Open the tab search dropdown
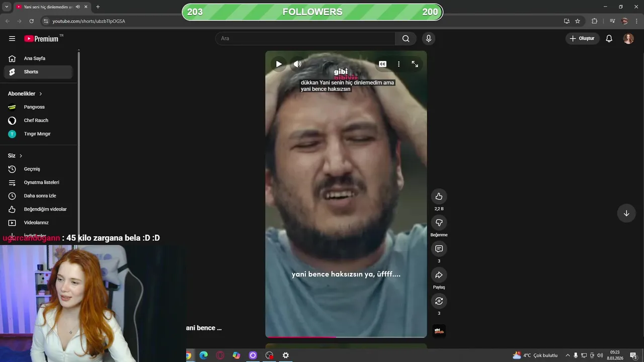Screen dimensions: 644x362 click(7, 7)
